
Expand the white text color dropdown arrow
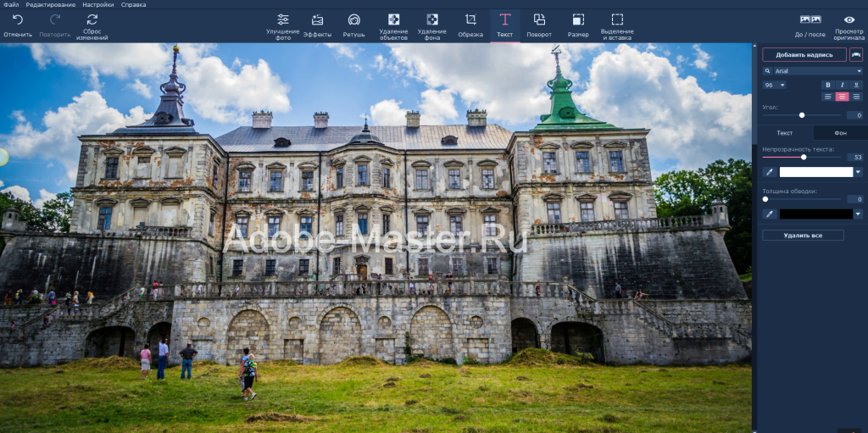point(859,172)
